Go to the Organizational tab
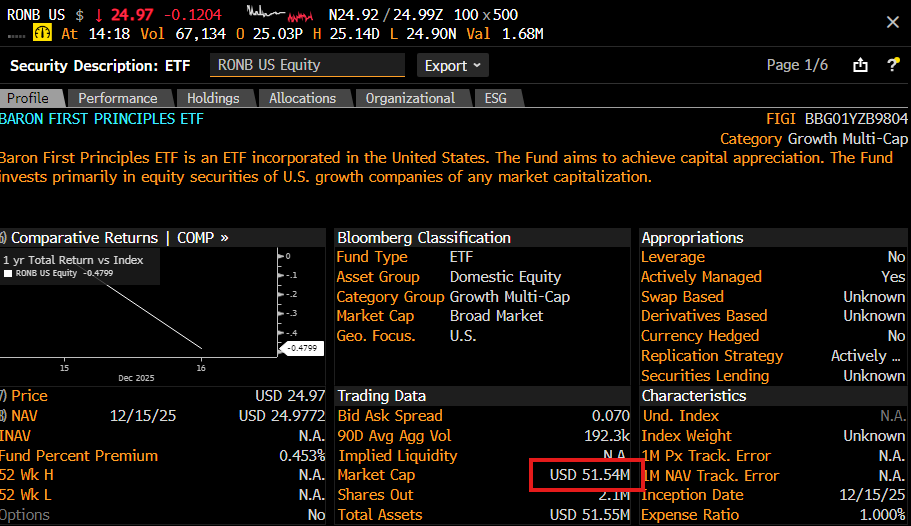The height and width of the screenshot is (526, 911). 410,98
